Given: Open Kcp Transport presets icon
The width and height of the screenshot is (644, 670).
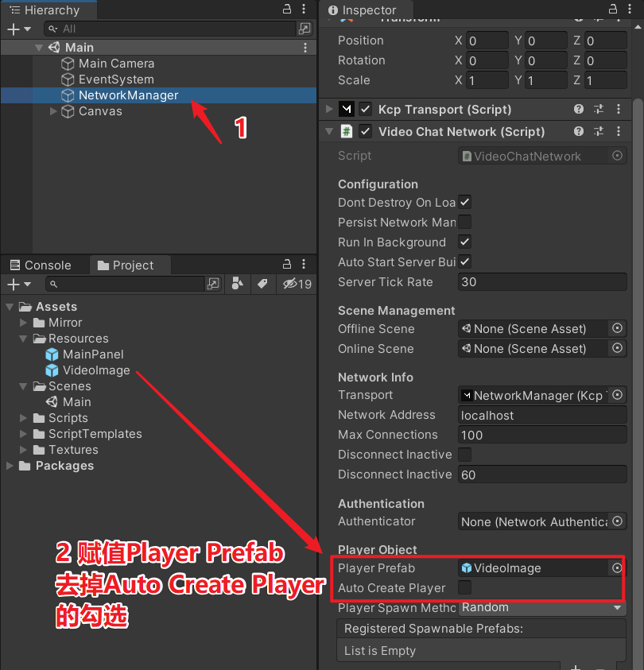Looking at the screenshot, I should [x=599, y=109].
